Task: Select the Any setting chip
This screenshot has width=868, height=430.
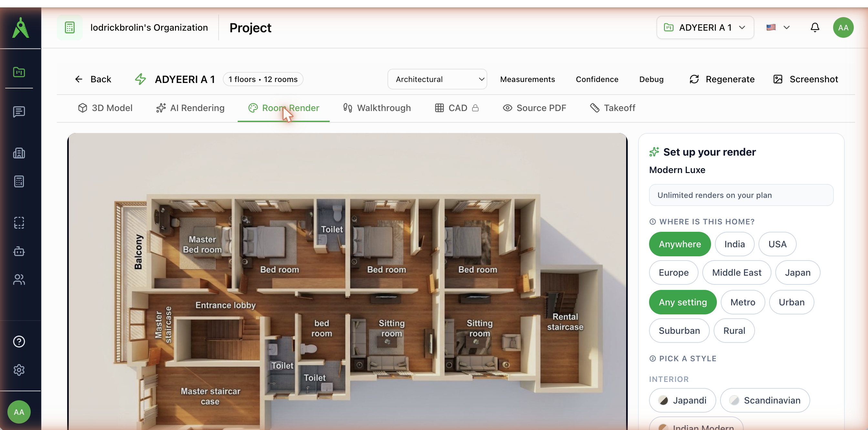Action: [x=683, y=302]
